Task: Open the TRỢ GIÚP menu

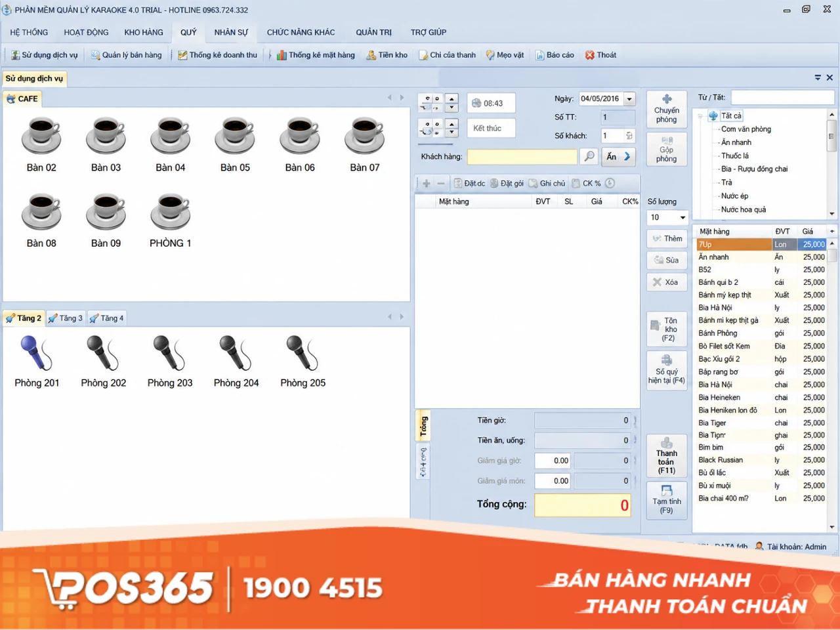Action: coord(429,32)
